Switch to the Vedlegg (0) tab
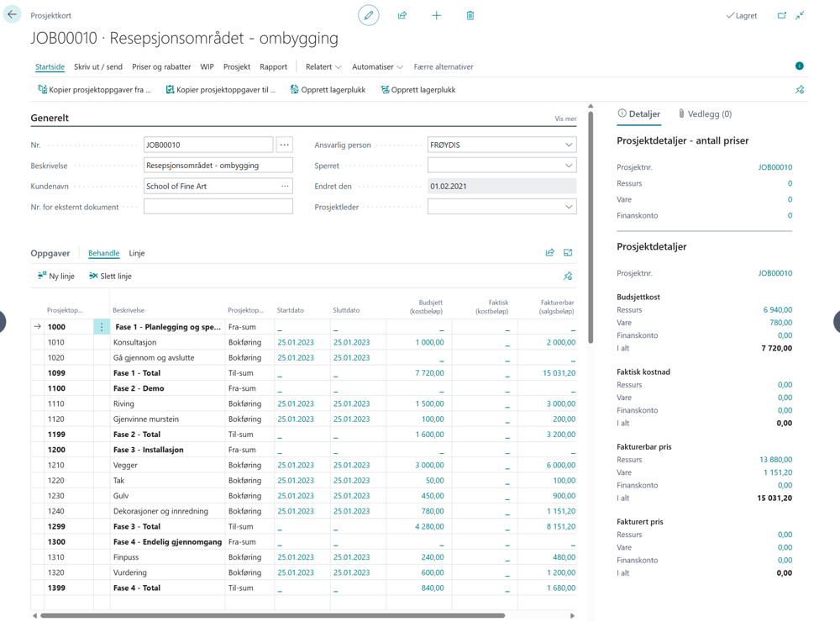 tap(705, 113)
